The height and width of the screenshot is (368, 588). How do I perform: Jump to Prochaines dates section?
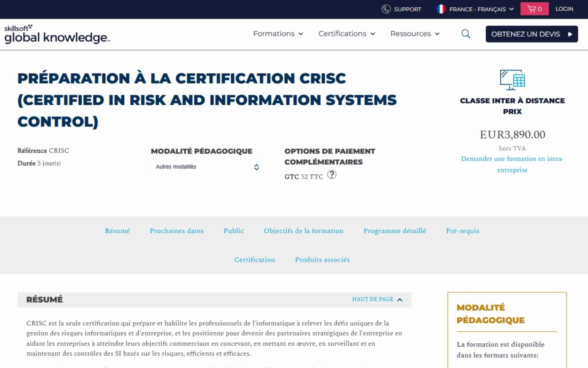177,231
